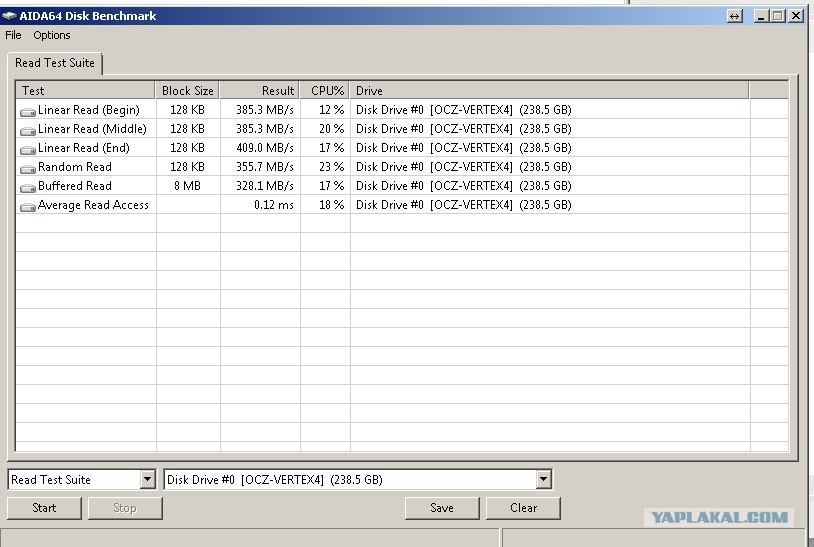Viewport: 814px width, 547px height.
Task: Sort by the Block Size column header
Action: pos(188,91)
